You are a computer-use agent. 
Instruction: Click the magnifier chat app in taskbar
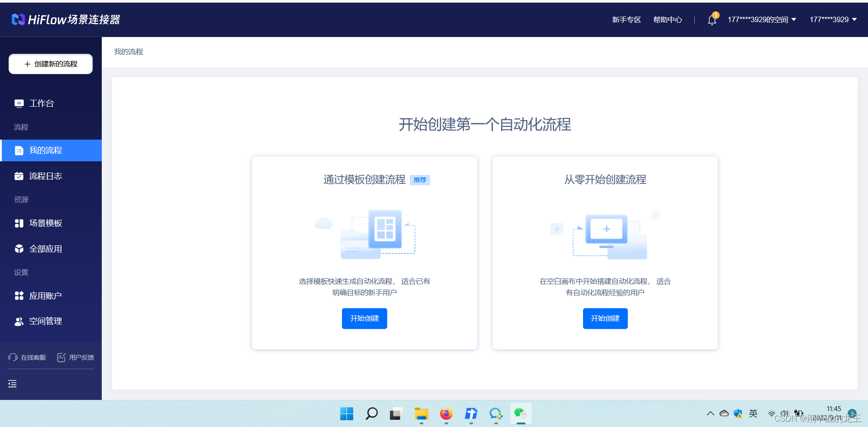(496, 413)
